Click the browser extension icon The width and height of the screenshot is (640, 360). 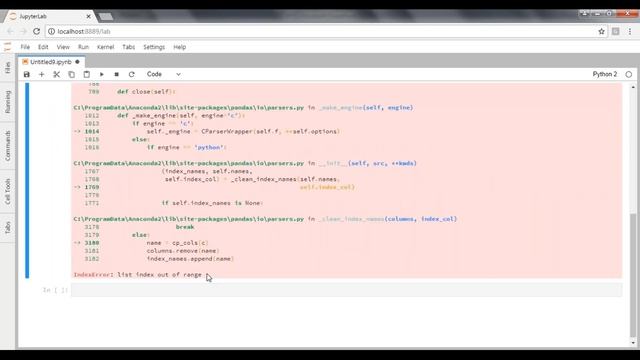coord(616,31)
